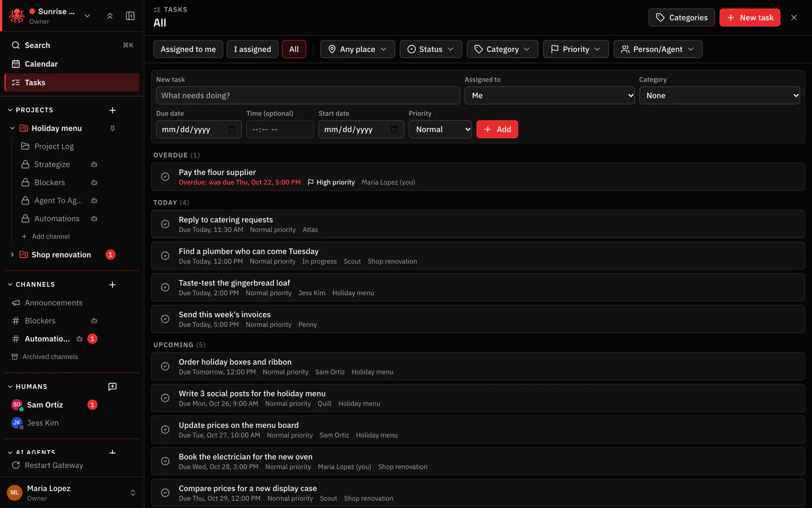Open the Person/Agent filter dropdown
Image resolution: width=812 pixels, height=508 pixels.
[658, 49]
